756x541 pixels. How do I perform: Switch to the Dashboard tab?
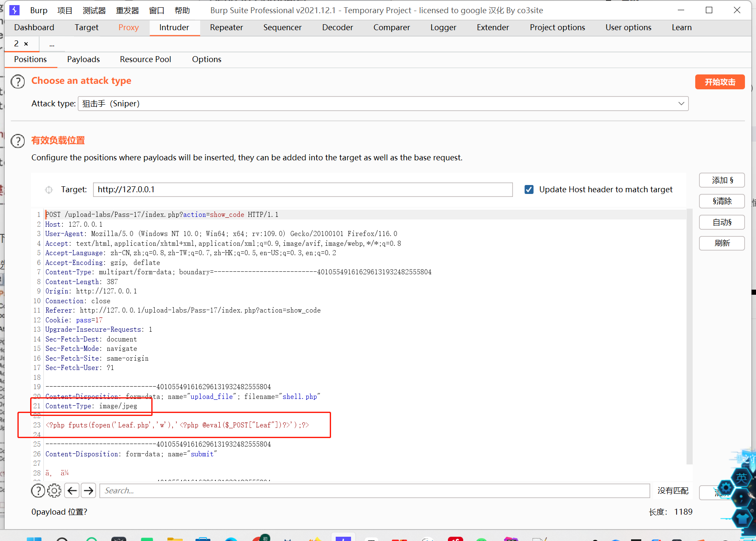[34, 28]
